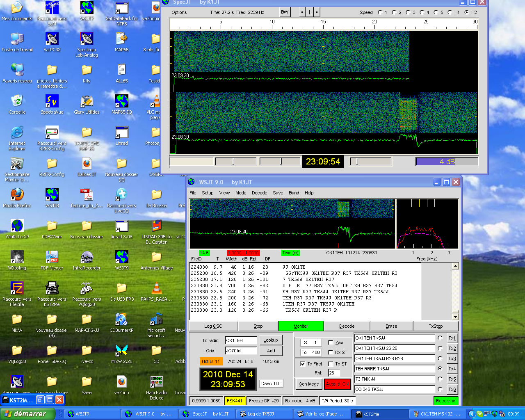The height and width of the screenshot is (420, 525).
Task: Click the BW button in SpecJT
Action: 285,12
